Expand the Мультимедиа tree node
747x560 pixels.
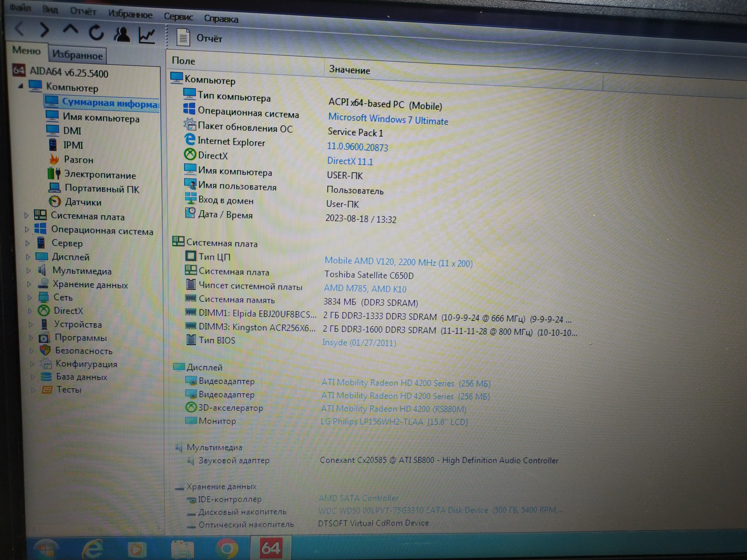click(29, 271)
